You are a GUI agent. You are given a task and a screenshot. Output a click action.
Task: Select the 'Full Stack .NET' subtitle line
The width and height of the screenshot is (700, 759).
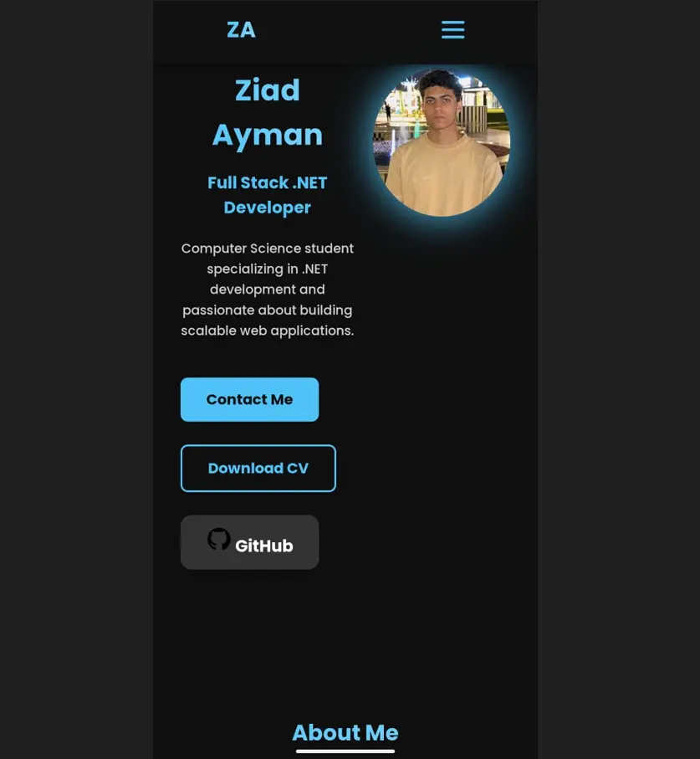pyautogui.click(x=268, y=182)
